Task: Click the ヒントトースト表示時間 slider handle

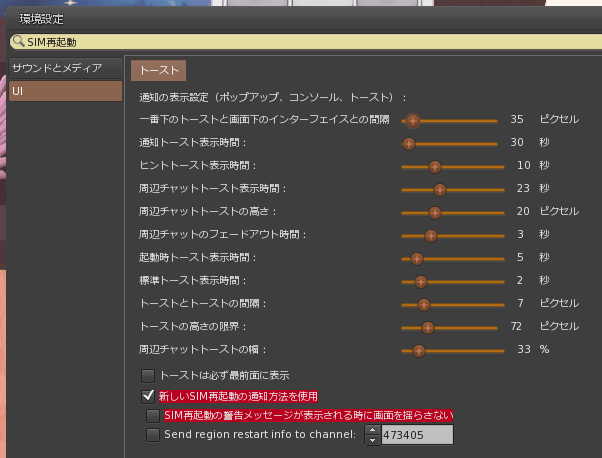Action: click(434, 166)
